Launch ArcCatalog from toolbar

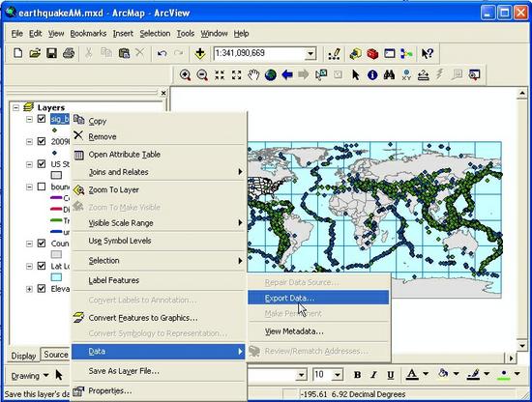(x=355, y=53)
